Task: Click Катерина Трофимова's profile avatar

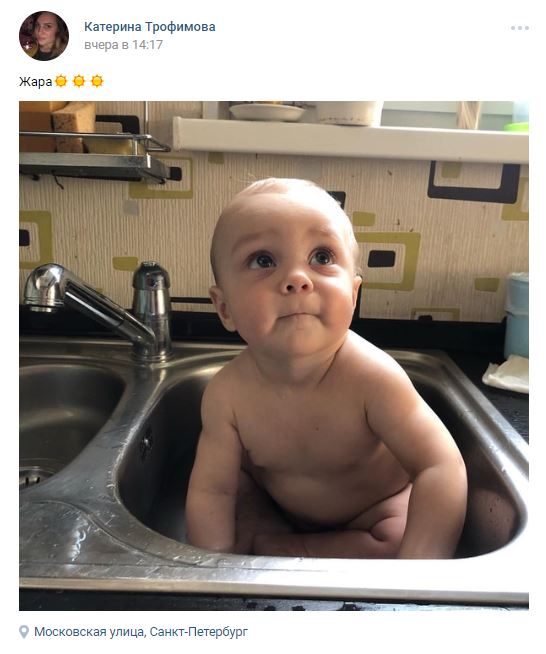Action: point(44,36)
